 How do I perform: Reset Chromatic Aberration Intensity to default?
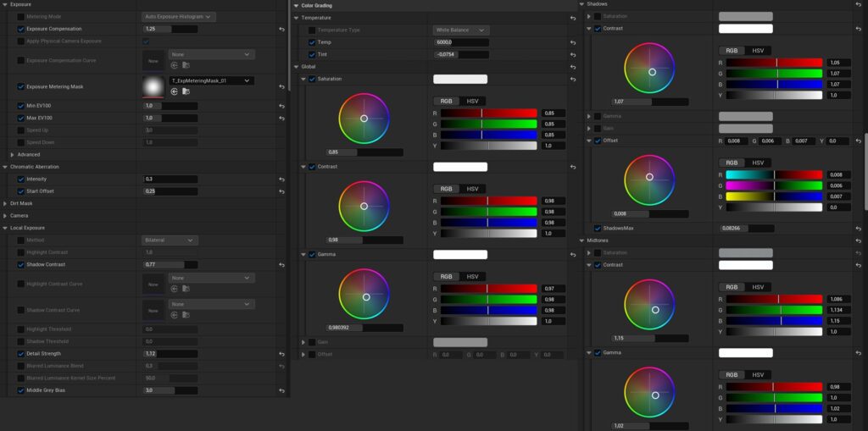click(x=281, y=180)
